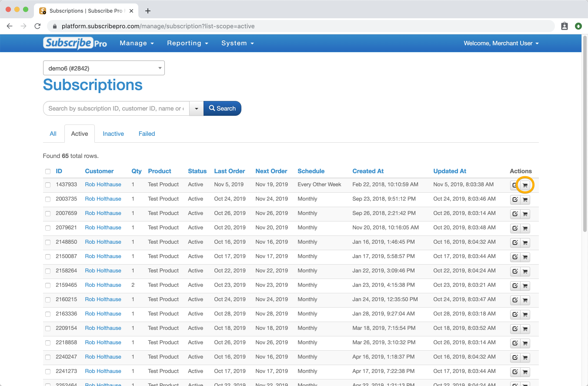Screen dimensions: 588x386
Task: Click the browser reload icon
Action: [37, 26]
